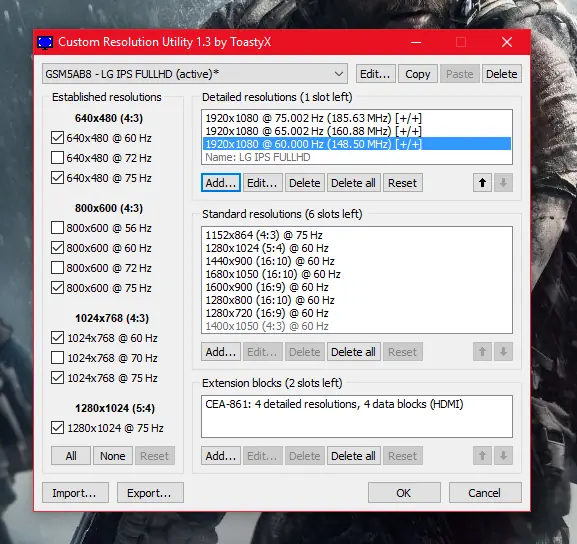Viewport: 577px width, 544px height.
Task: Click the Copy button beside the monitor list
Action: (418, 74)
